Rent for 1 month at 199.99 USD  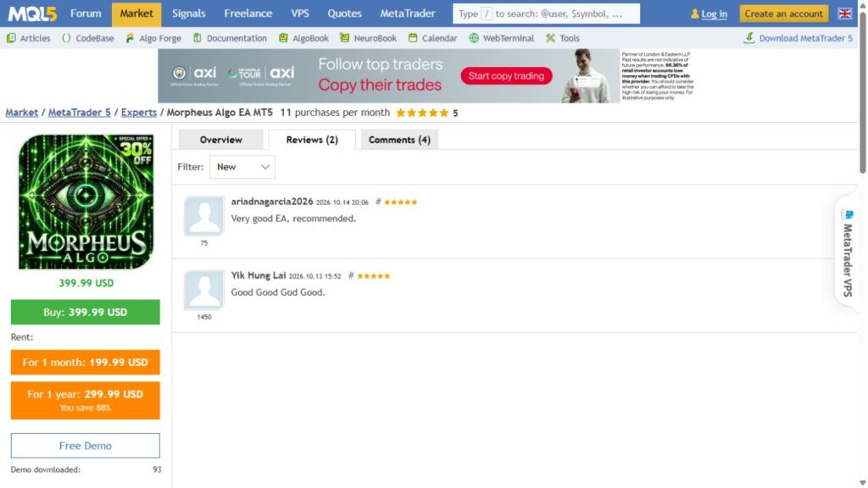coord(86,363)
